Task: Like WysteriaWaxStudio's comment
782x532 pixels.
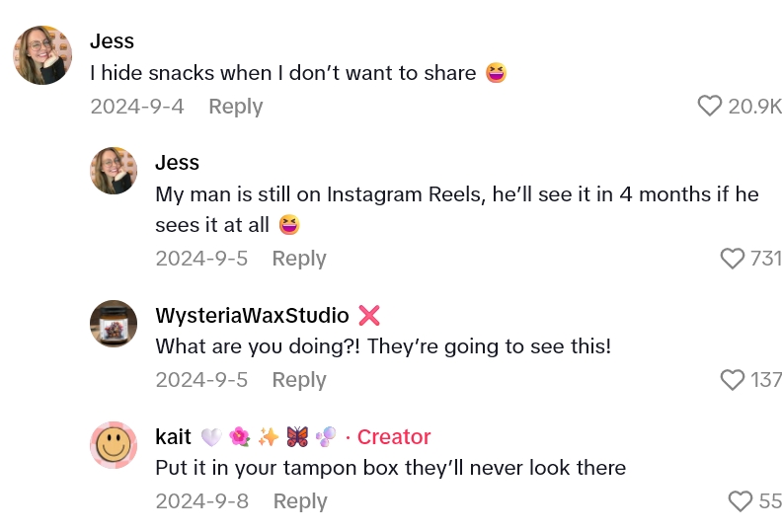Action: (x=732, y=380)
